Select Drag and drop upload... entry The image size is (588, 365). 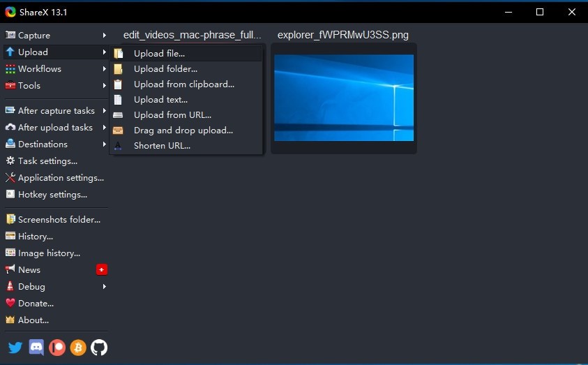(186, 131)
